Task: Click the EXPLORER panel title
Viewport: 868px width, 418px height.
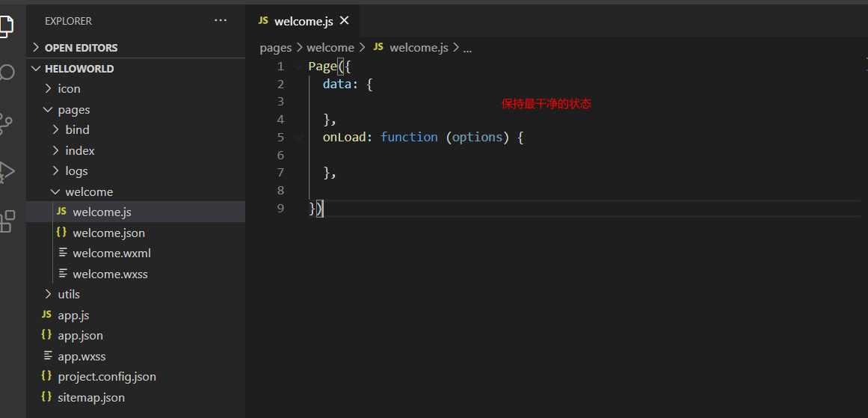Action: click(68, 21)
